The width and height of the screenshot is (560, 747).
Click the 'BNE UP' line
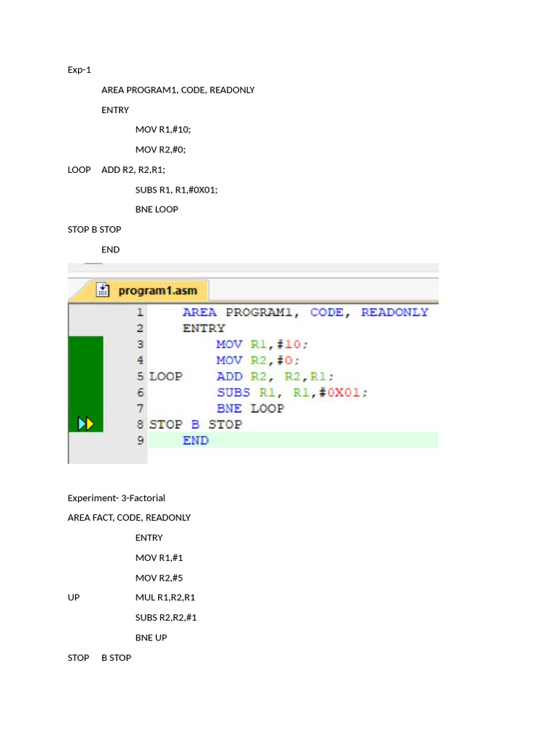point(151,638)
